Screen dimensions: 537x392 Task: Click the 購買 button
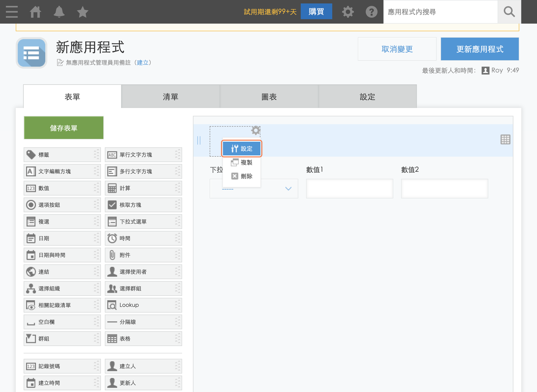316,12
